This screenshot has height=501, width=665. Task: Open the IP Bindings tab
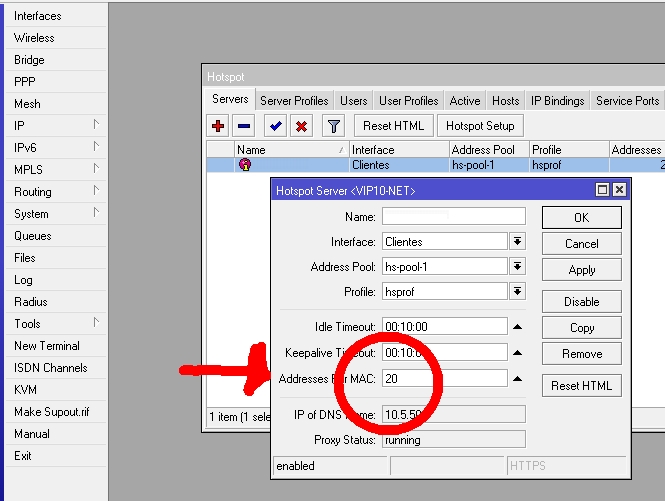(x=558, y=101)
